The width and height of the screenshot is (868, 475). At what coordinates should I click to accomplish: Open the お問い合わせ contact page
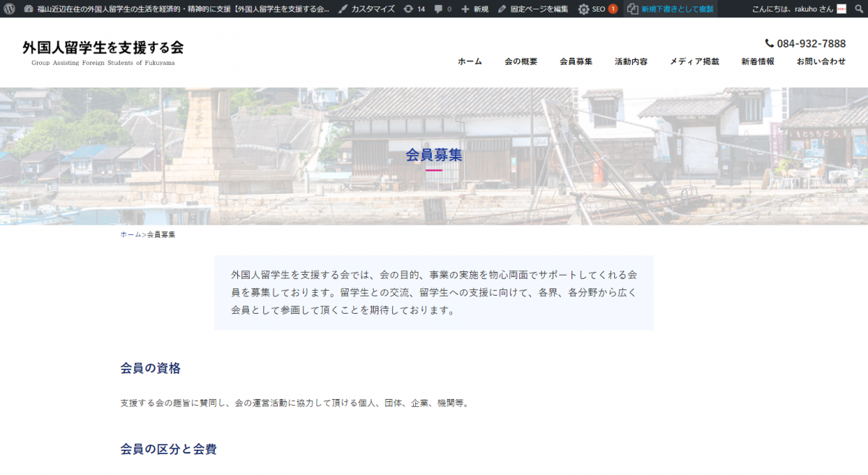click(821, 61)
